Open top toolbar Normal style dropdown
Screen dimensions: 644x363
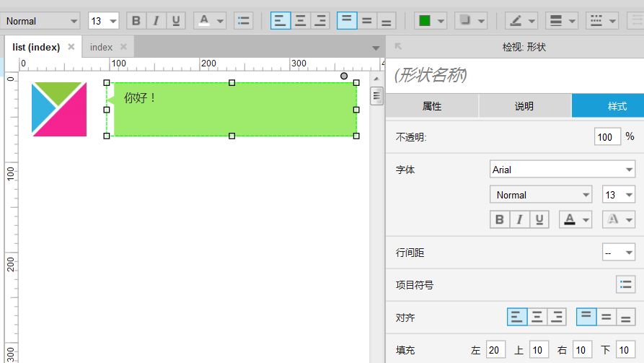pyautogui.click(x=40, y=21)
